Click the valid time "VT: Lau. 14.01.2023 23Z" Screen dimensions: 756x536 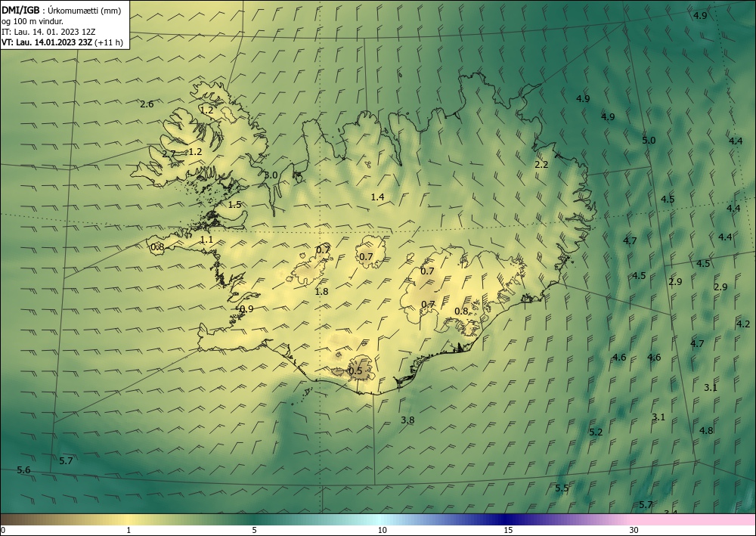coord(47,42)
